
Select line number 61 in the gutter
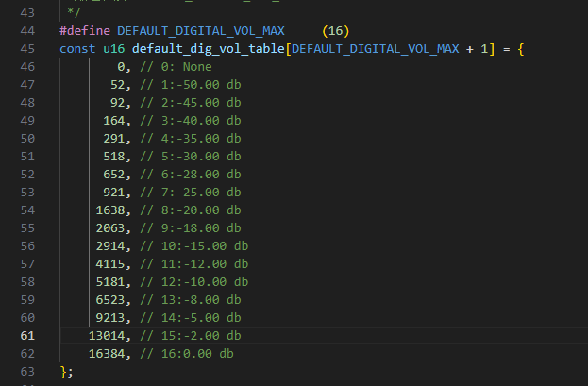pos(27,335)
